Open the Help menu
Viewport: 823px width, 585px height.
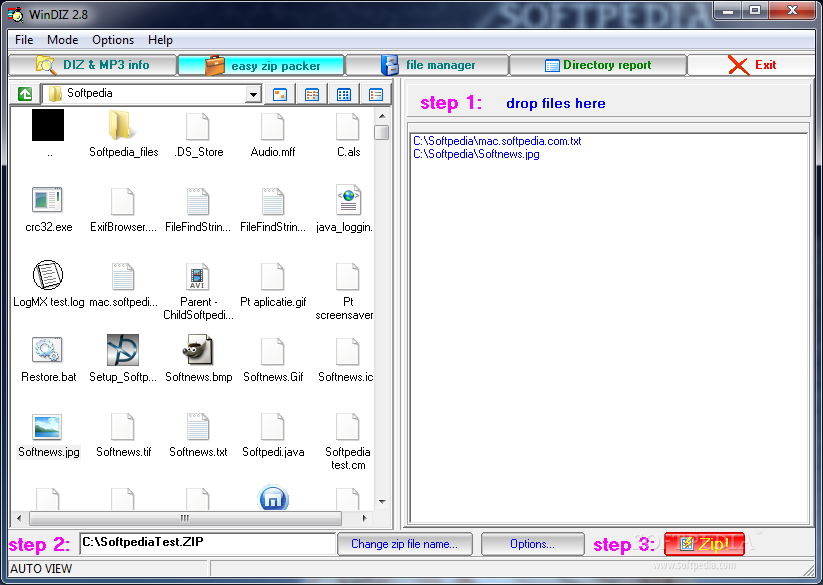click(x=160, y=40)
